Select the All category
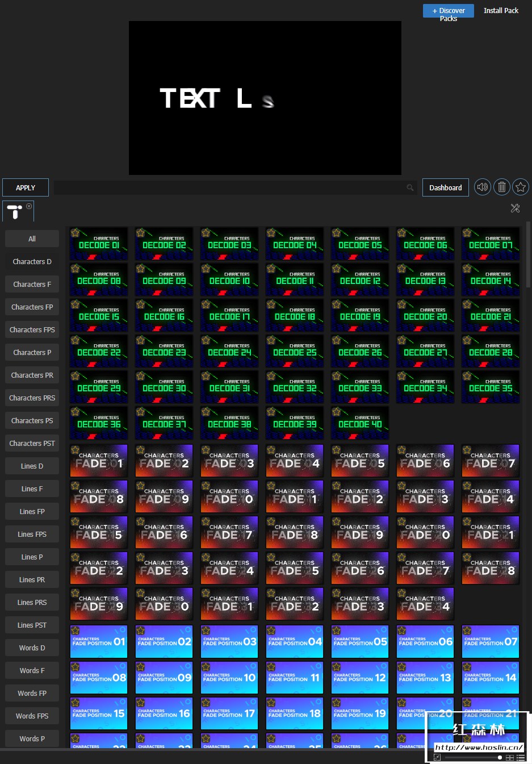Viewport: 532px width, 764px height. 32,239
